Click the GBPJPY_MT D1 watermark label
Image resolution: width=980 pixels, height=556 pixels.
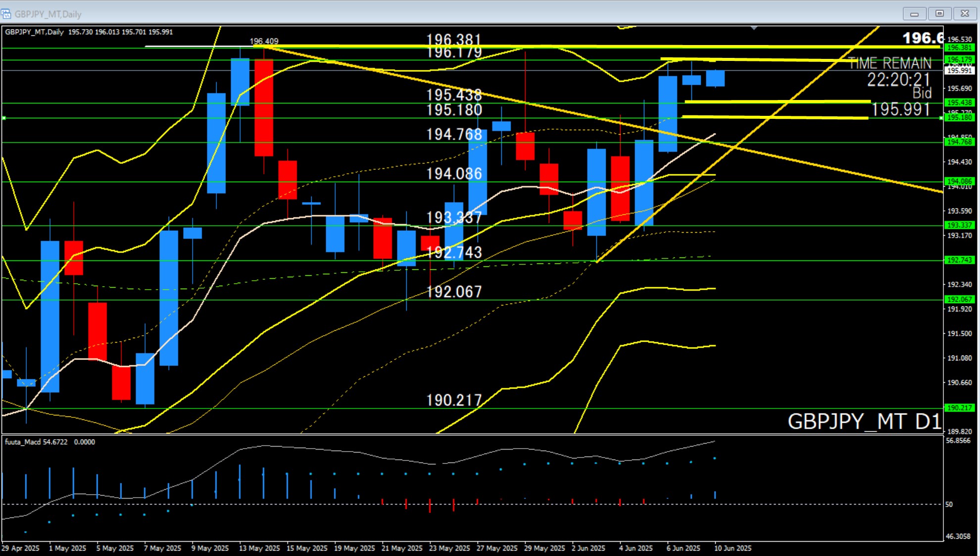[x=864, y=421]
